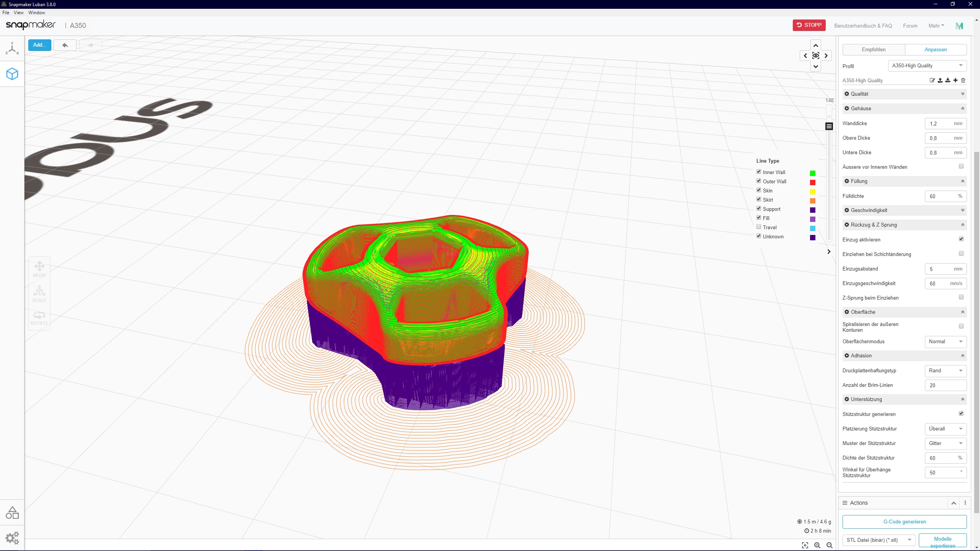Open Platzierung Stützstruktur Überall dropdown
This screenshot has height=551, width=980.
point(946,429)
